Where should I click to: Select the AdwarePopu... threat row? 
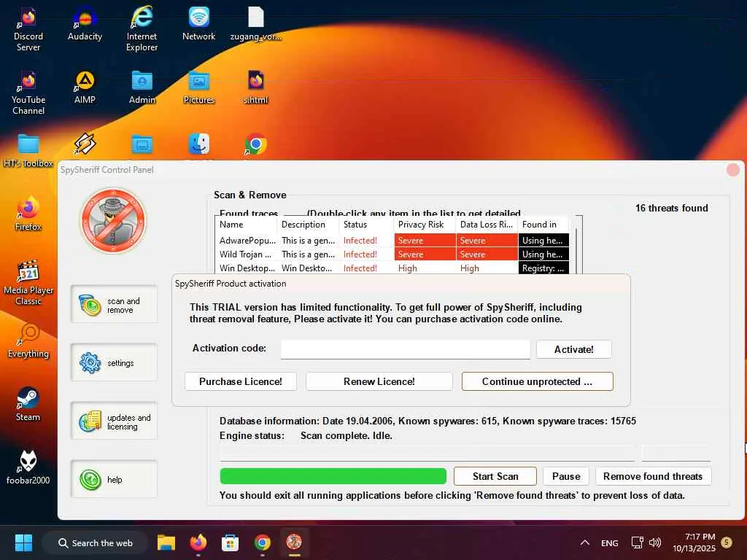[392, 241]
